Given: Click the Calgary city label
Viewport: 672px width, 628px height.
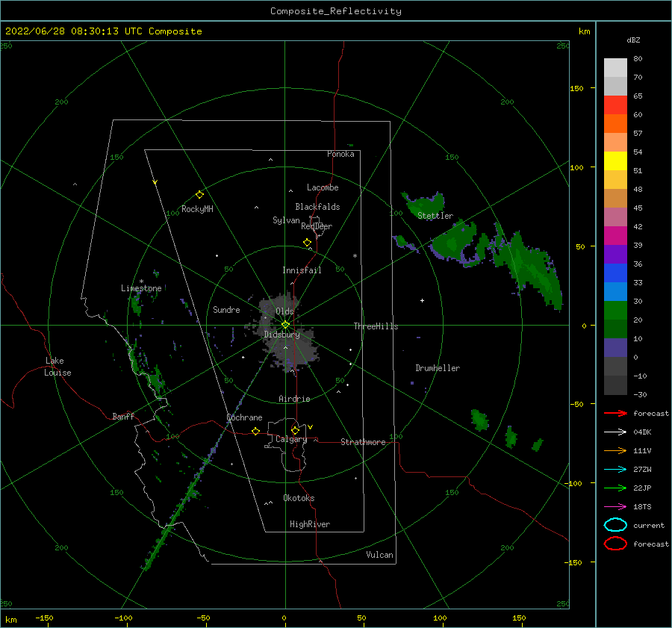Looking at the screenshot, I should [291, 439].
